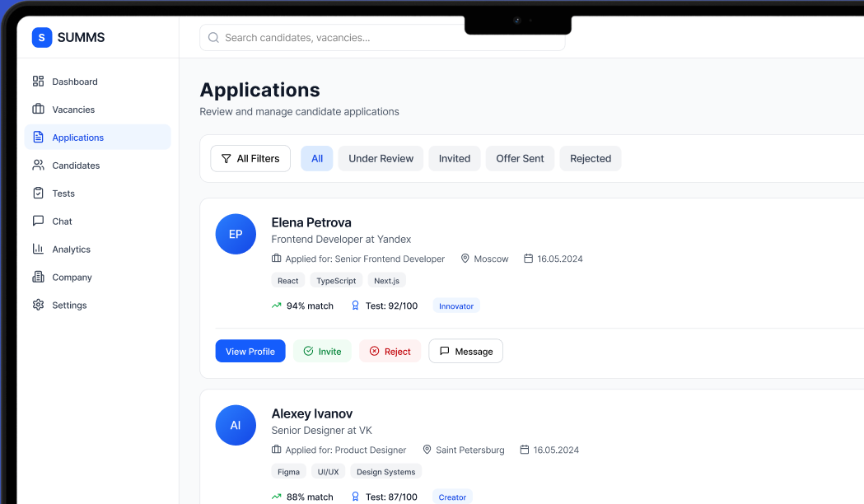Click calendar icon in Elena Petrova's card

(x=529, y=259)
